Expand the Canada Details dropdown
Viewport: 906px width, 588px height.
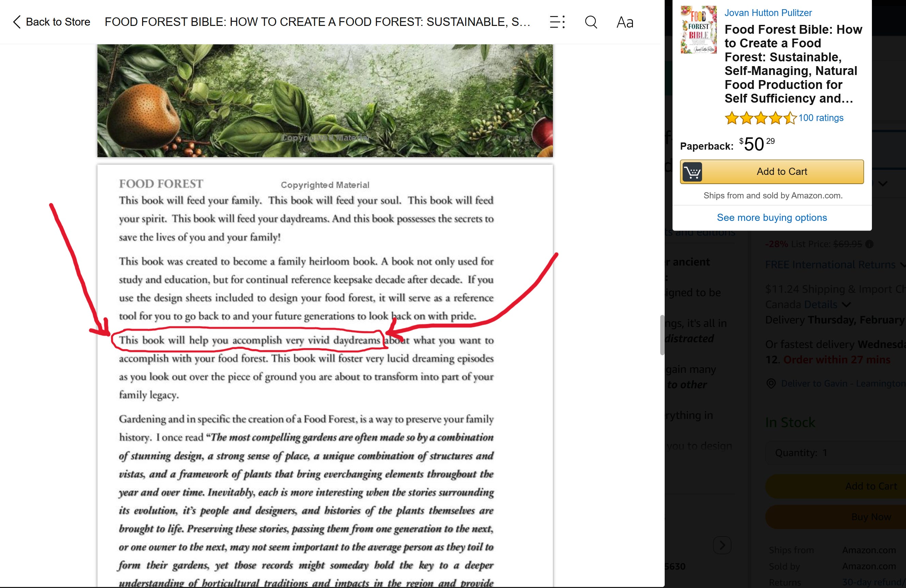pyautogui.click(x=845, y=305)
